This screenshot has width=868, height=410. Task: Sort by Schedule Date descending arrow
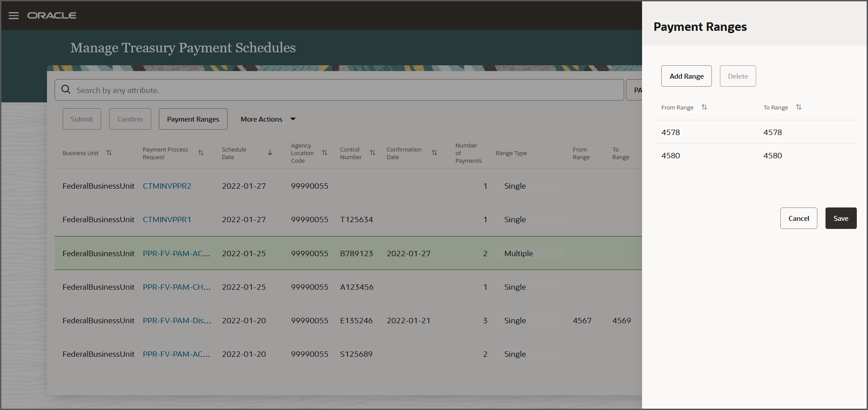[270, 153]
